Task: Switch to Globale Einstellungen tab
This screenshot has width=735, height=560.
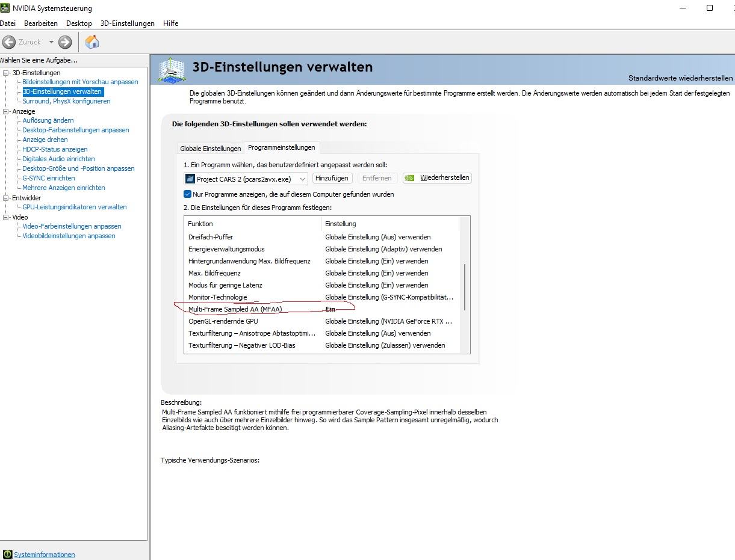Action: point(210,149)
